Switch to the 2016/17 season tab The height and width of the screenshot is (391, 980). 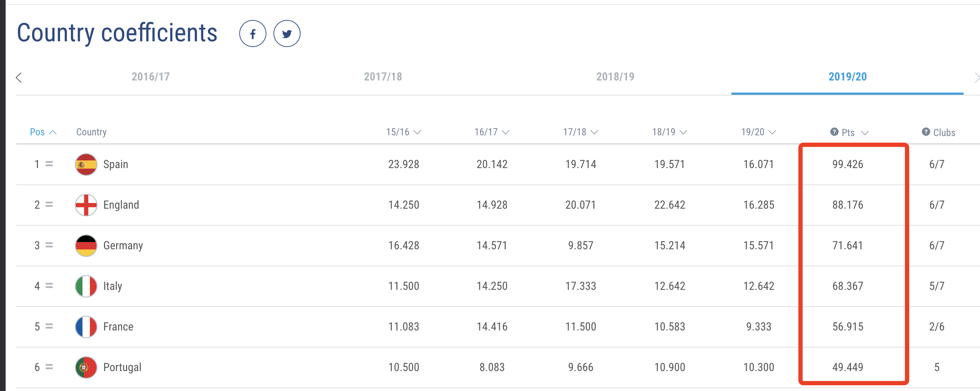tap(151, 77)
